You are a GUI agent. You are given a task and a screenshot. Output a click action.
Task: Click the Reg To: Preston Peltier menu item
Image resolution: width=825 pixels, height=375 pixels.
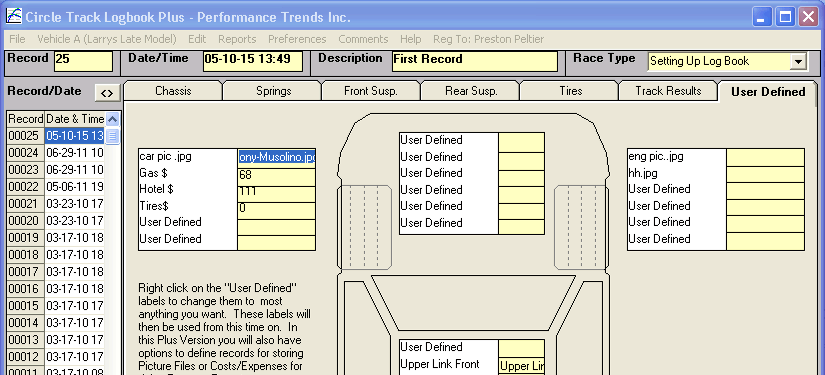(489, 39)
